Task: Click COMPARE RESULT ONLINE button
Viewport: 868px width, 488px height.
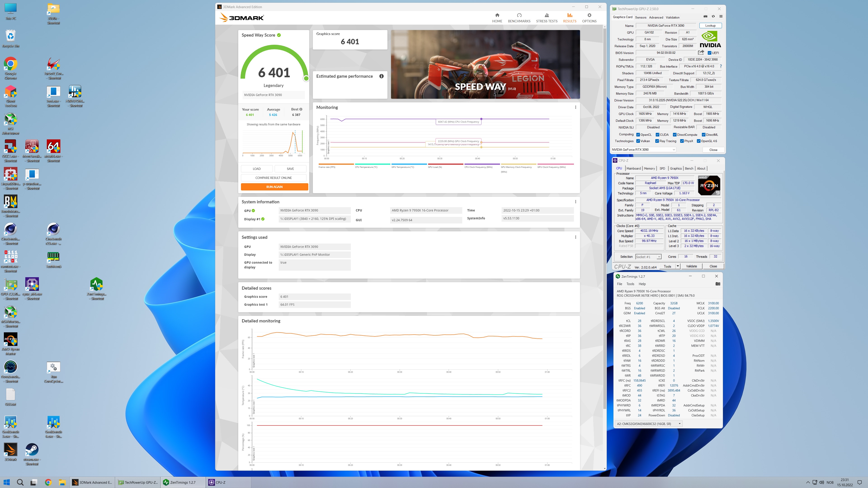Action: point(273,178)
